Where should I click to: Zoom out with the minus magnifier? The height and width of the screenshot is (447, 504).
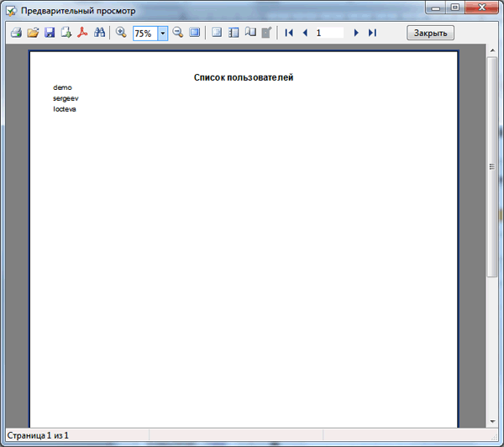tap(178, 33)
